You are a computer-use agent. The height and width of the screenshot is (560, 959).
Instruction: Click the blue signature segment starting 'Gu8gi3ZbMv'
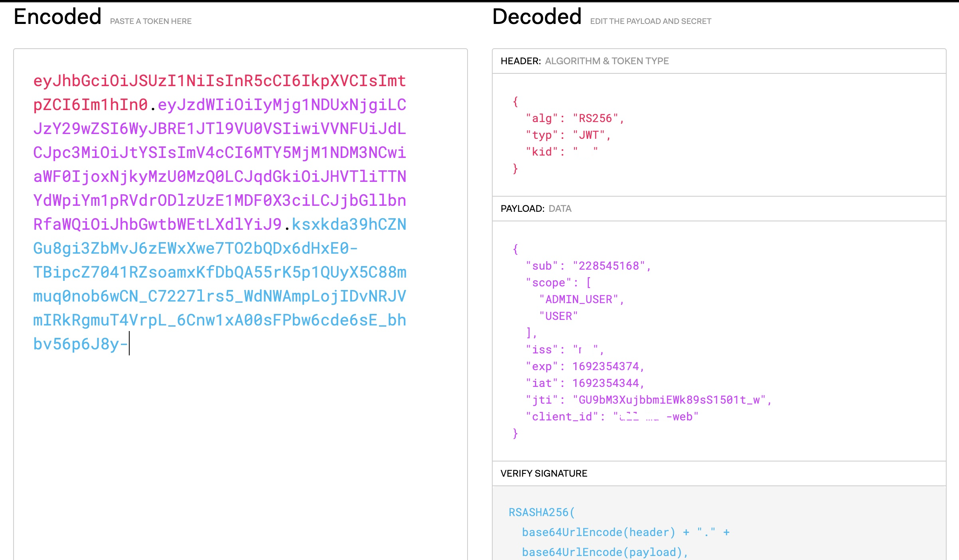[195, 248]
